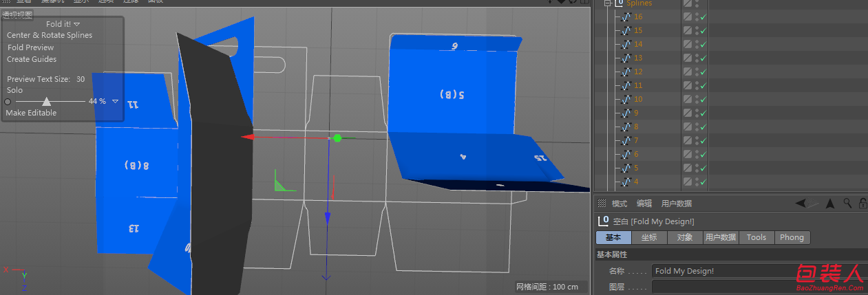Image resolution: width=868 pixels, height=295 pixels.
Task: Select spline object named 6
Action: [637, 155]
